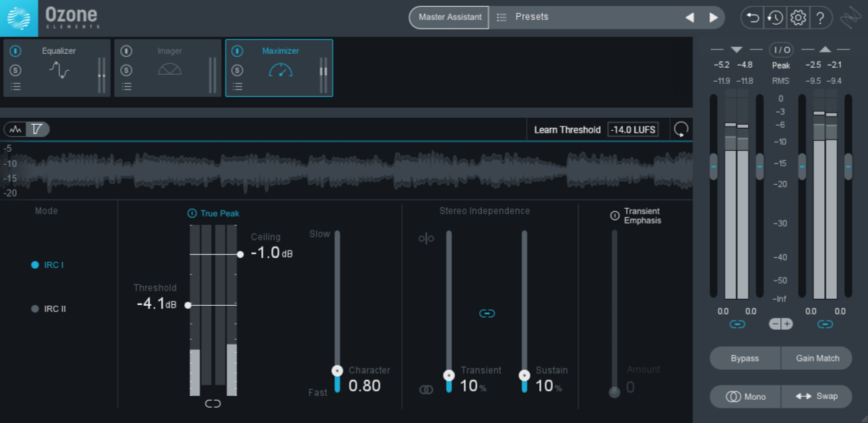Click the Transient Emphasis Amount slider handle
Image resolution: width=868 pixels, height=423 pixels.
615,392
